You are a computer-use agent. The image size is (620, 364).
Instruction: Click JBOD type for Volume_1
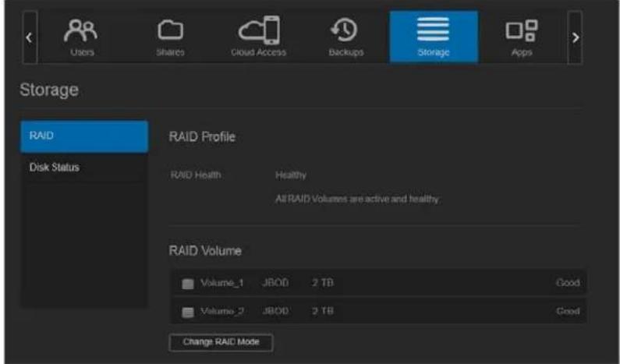[x=275, y=283]
